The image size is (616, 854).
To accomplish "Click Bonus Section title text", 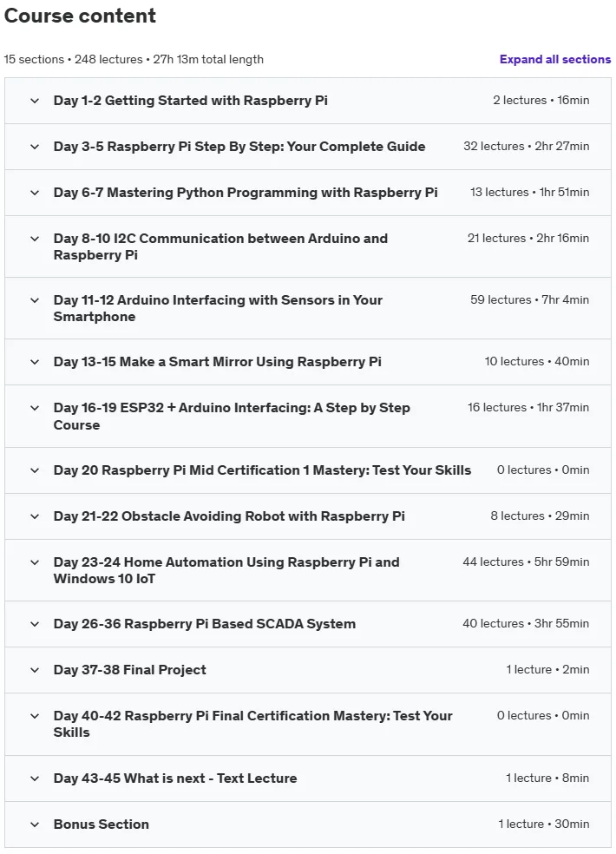I will point(102,824).
